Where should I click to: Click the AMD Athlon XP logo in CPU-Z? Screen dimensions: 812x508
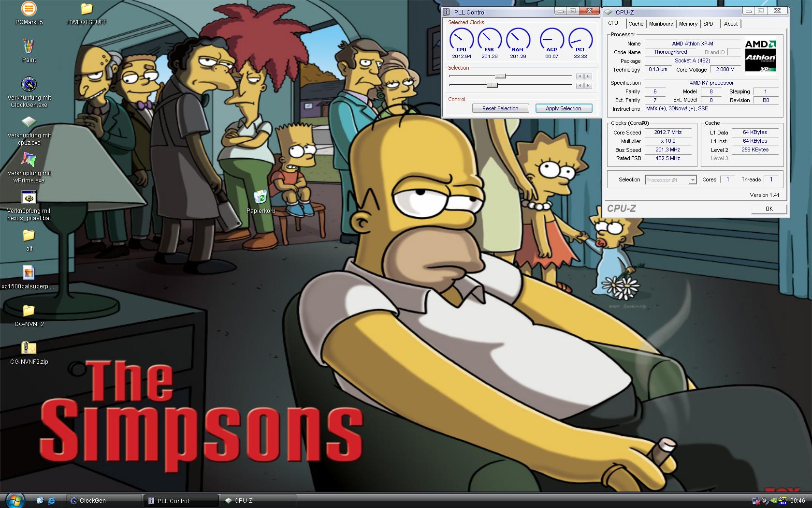760,56
